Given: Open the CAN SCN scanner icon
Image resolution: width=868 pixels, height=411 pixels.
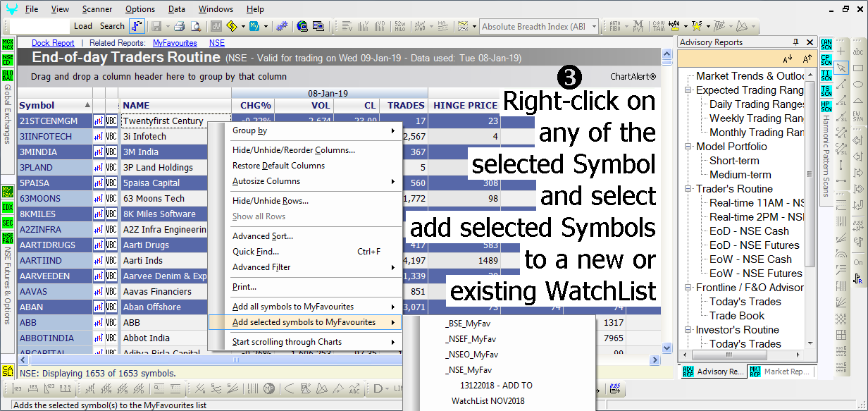Looking at the screenshot, I should (826, 44).
